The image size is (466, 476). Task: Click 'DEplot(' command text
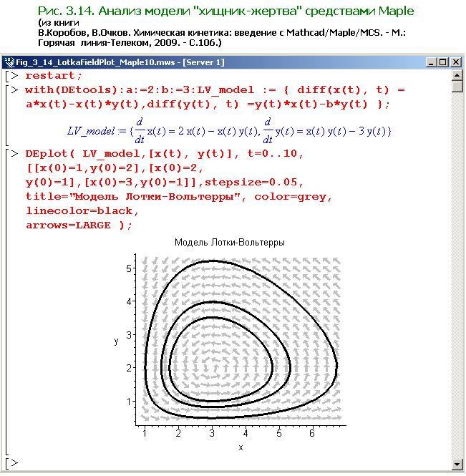click(x=50, y=154)
